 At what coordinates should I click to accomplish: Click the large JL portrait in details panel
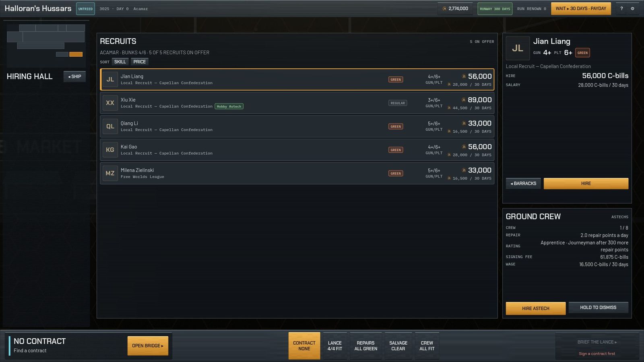coord(518,48)
